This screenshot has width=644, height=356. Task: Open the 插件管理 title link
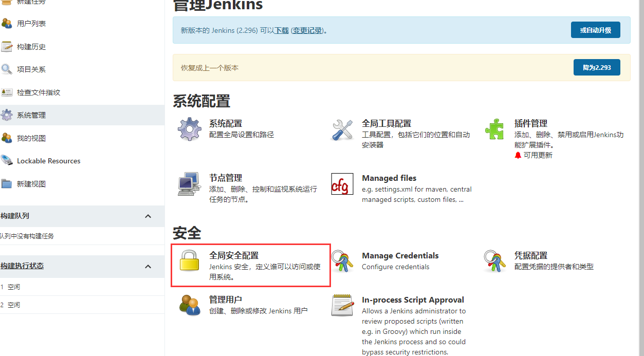pos(531,124)
